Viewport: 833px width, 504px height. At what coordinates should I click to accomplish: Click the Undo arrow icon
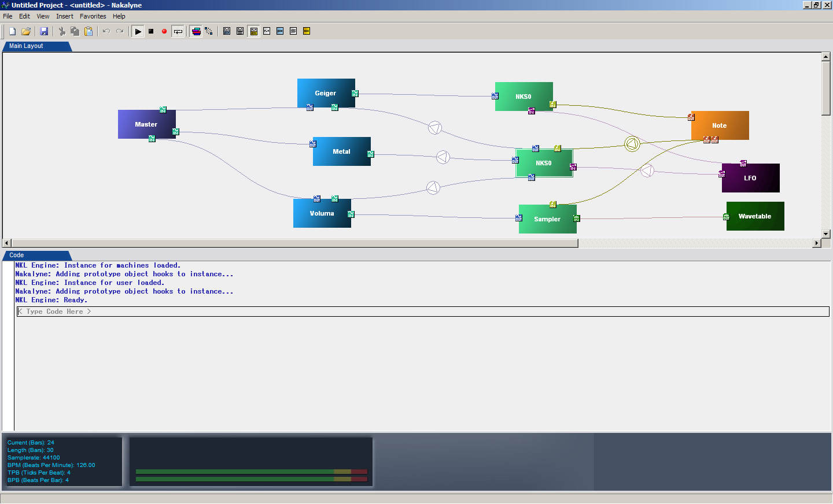106,31
